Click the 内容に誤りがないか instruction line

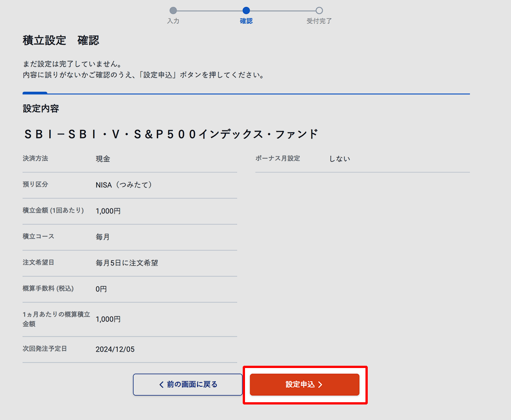coord(143,75)
